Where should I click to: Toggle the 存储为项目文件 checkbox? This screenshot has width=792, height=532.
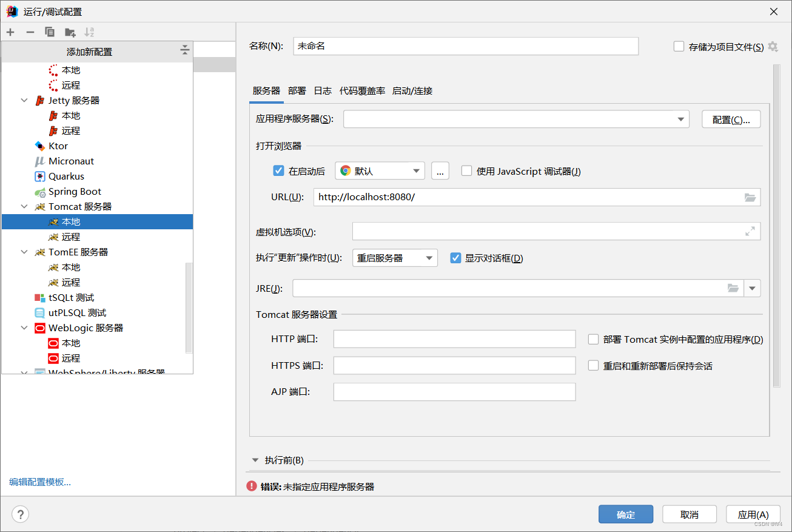click(x=679, y=47)
